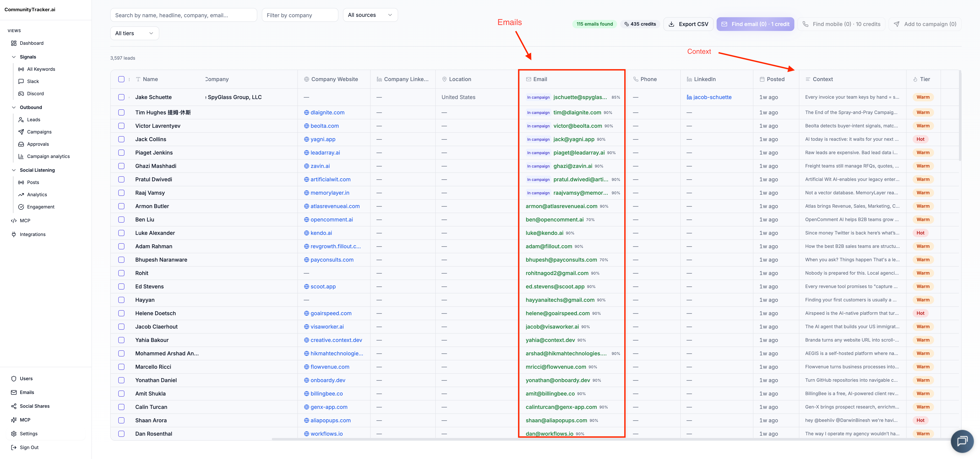Select the Shaan Arora checkbox
The image size is (980, 459).
(x=121, y=420)
